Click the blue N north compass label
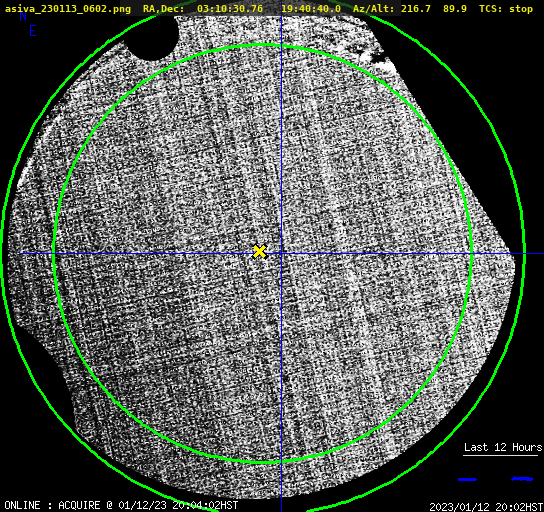This screenshot has width=544, height=512. [23, 17]
